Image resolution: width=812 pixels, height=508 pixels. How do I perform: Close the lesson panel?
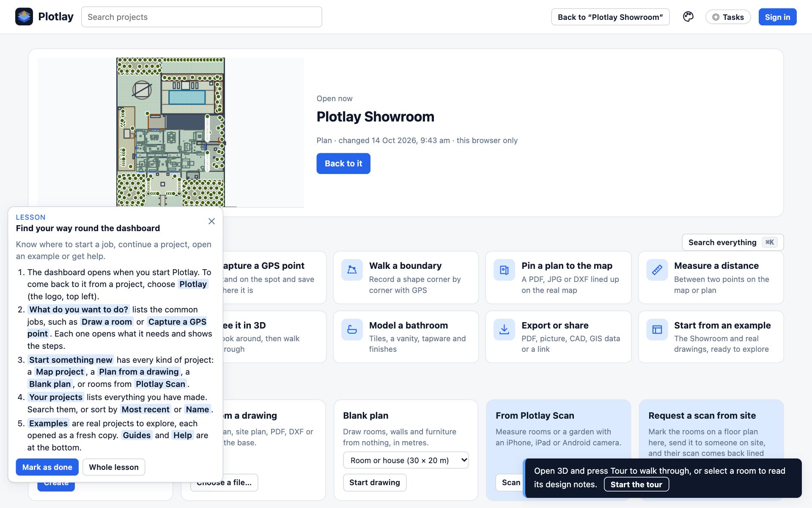pyautogui.click(x=212, y=221)
